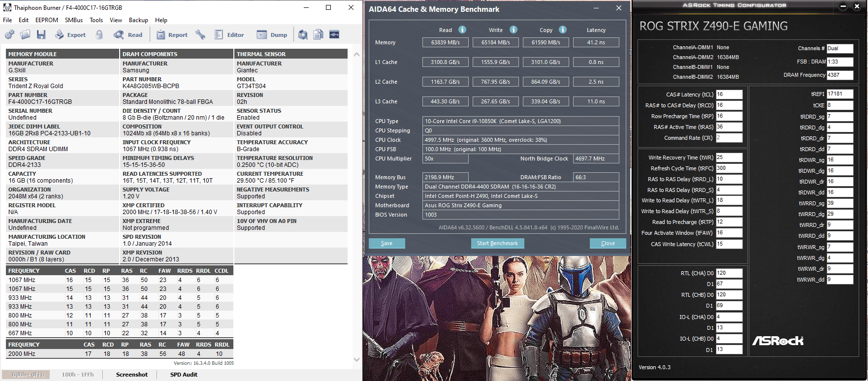This screenshot has height=381, width=868.
Task: Click the Refresh Cycle Time (tRFC) field
Action: click(x=729, y=168)
